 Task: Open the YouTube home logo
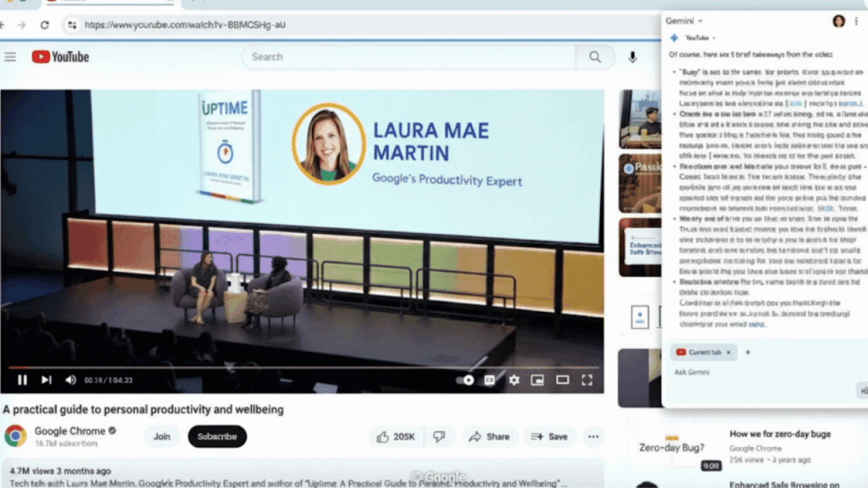tap(58, 57)
